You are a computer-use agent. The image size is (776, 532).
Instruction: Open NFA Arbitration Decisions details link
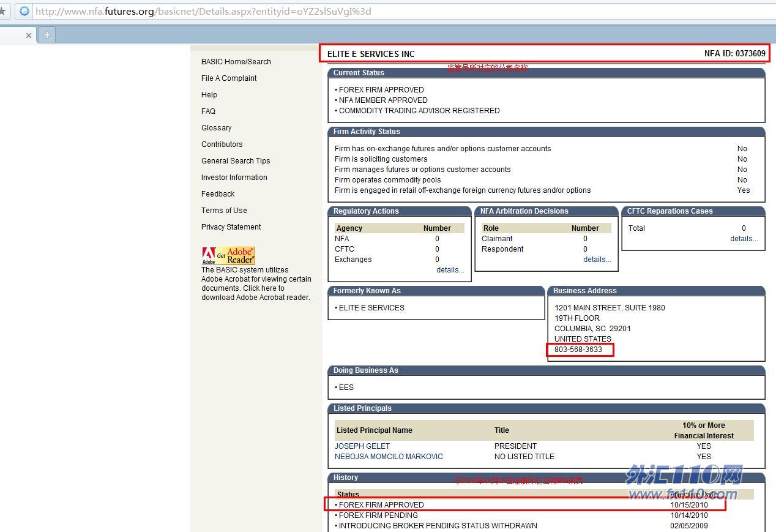point(597,260)
